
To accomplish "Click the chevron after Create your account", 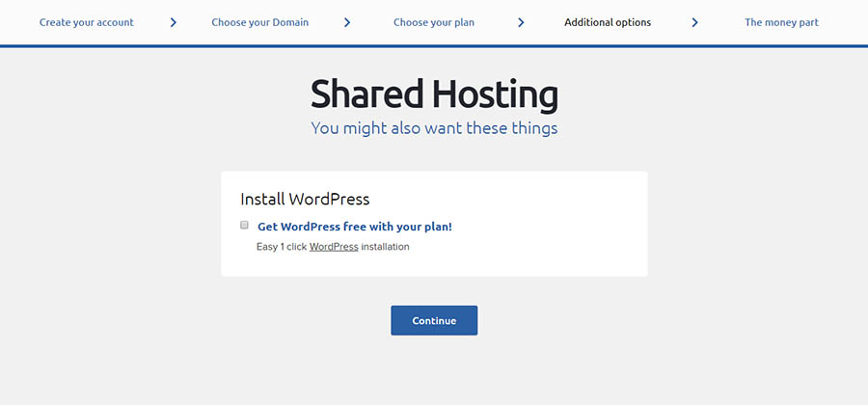I will pyautogui.click(x=174, y=22).
